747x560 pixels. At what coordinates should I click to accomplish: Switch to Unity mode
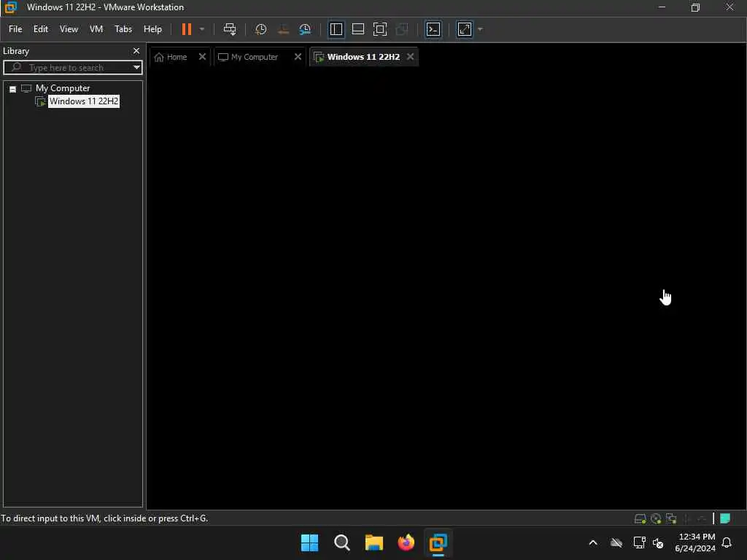[x=402, y=29]
